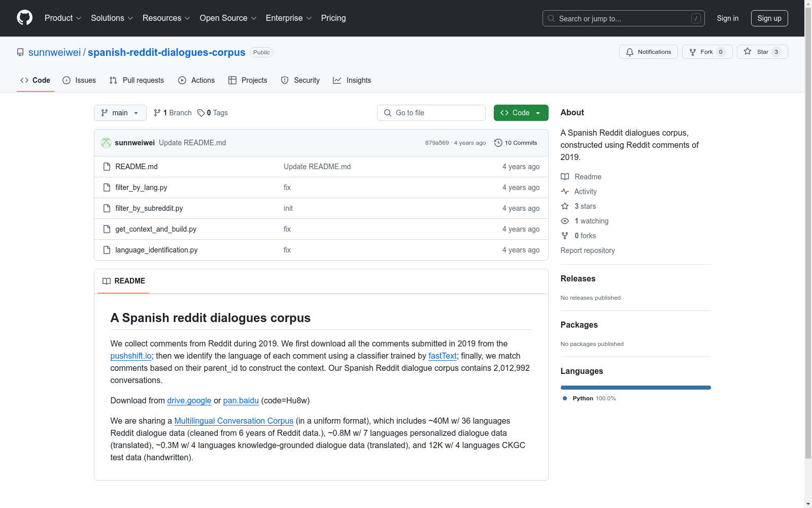
Task: Open the language_identification.py file
Action: pyautogui.click(x=156, y=250)
